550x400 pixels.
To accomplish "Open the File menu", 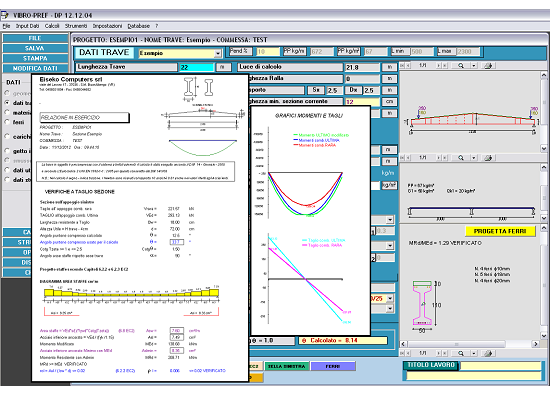I will 6,26.
